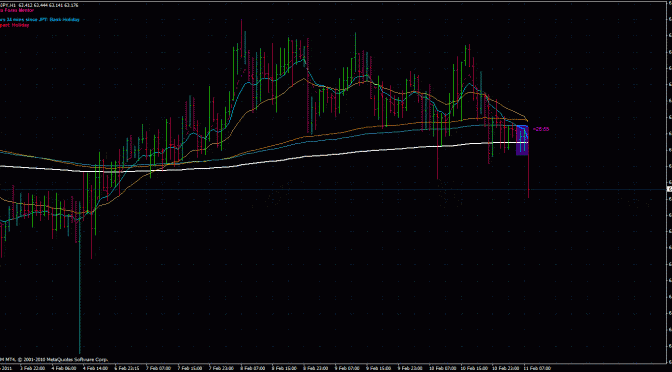Click the blue JPY Bank Holiday news line
The width and height of the screenshot is (672, 372).
click(40, 20)
